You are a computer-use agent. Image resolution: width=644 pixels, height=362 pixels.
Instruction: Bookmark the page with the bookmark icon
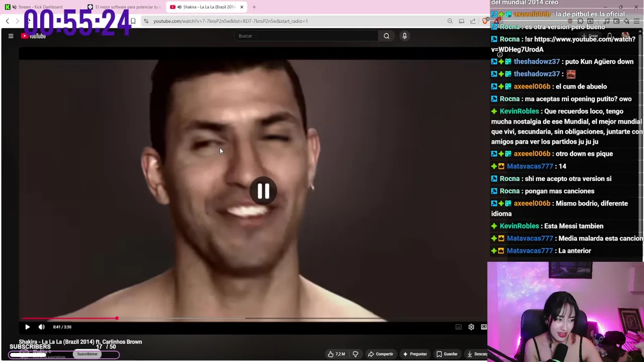(x=133, y=21)
